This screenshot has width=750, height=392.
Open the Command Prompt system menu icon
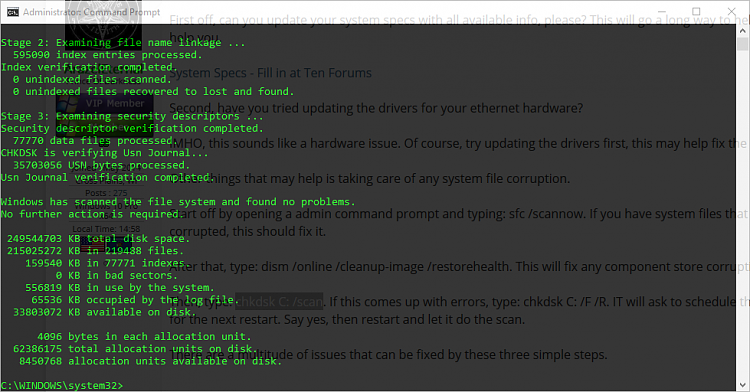(13, 12)
